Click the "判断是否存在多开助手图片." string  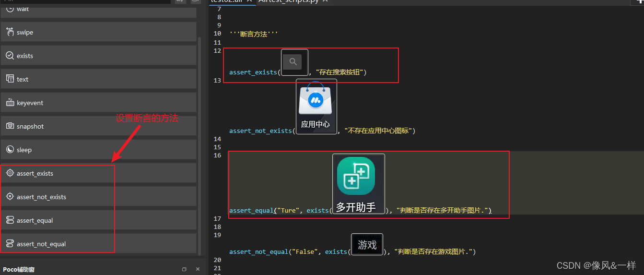pyautogui.click(x=443, y=211)
